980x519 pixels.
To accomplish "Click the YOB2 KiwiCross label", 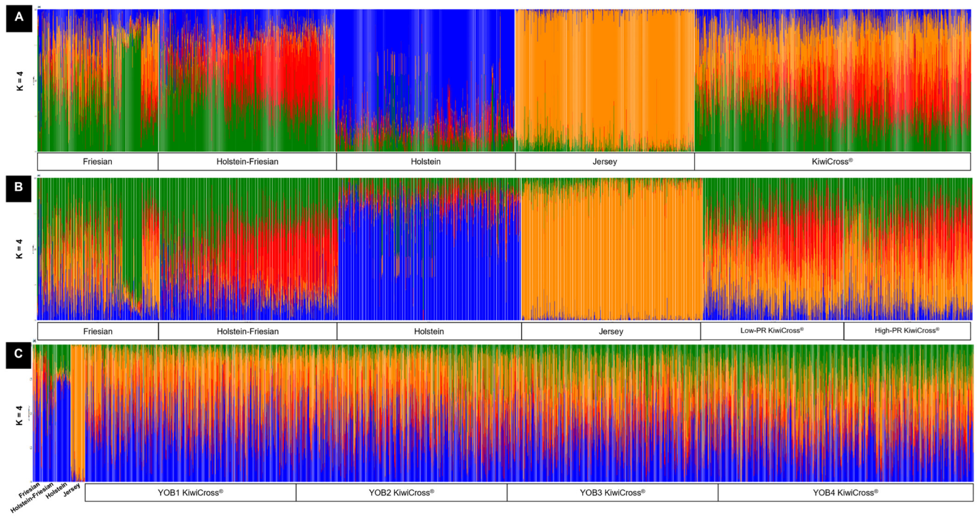I will (401, 493).
